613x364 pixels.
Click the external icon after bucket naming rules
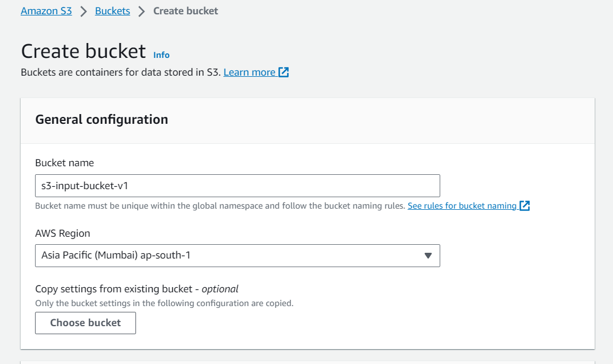[525, 205]
